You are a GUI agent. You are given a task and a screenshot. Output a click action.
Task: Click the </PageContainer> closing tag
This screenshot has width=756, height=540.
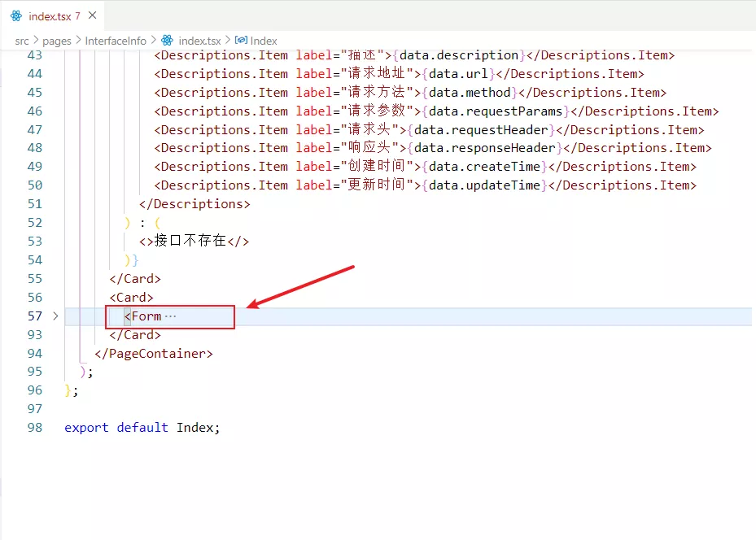[x=154, y=354]
